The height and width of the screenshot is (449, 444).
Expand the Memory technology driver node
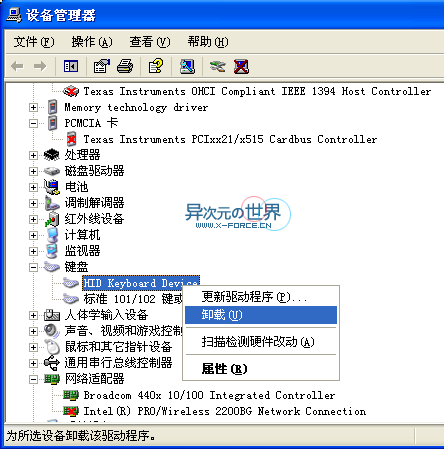pos(33,107)
